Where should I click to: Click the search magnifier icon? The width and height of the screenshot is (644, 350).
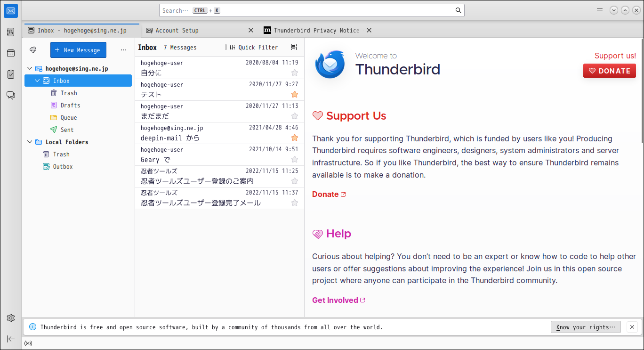tap(459, 10)
